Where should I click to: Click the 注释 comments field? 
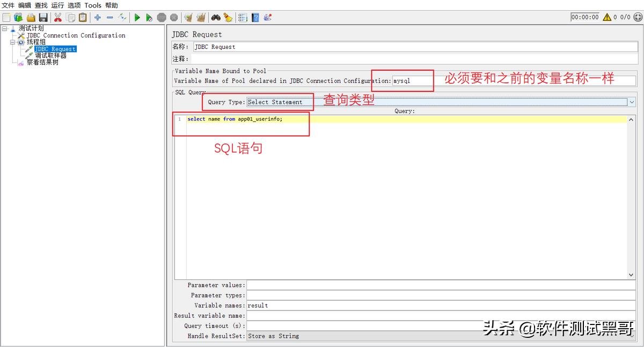[x=414, y=59]
